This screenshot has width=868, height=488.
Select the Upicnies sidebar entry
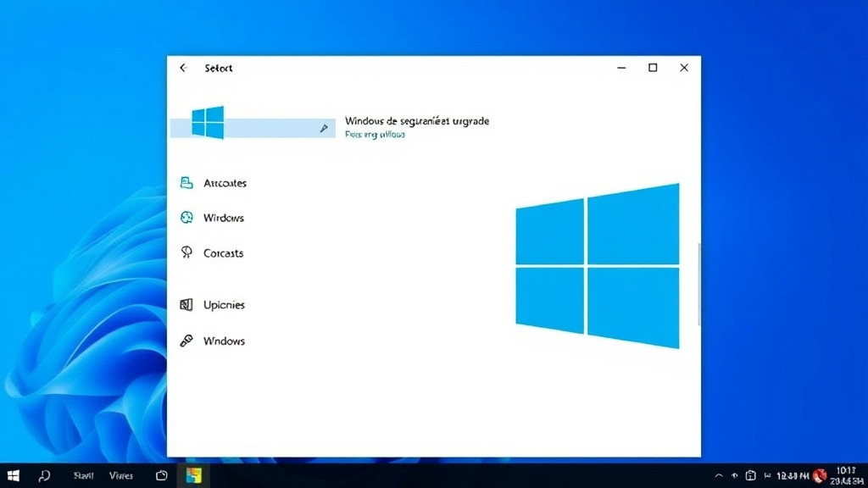point(212,305)
